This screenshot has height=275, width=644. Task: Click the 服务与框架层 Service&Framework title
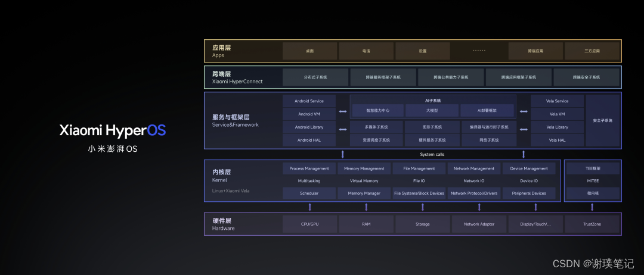click(236, 120)
